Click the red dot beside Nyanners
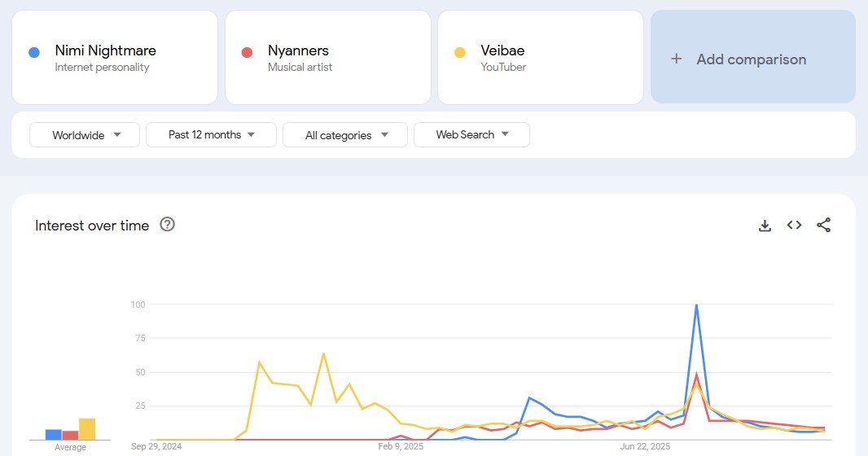Viewport: 868px width, 456px height. click(248, 53)
